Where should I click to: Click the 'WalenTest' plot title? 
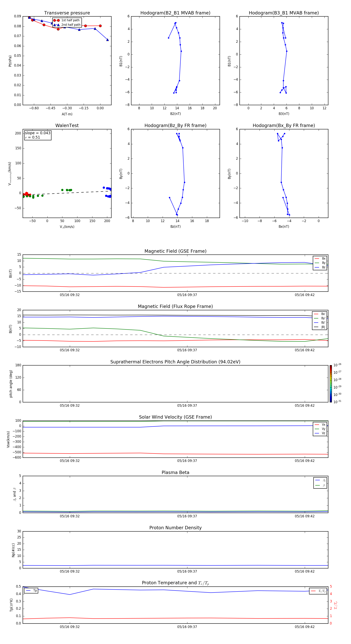point(67,125)
